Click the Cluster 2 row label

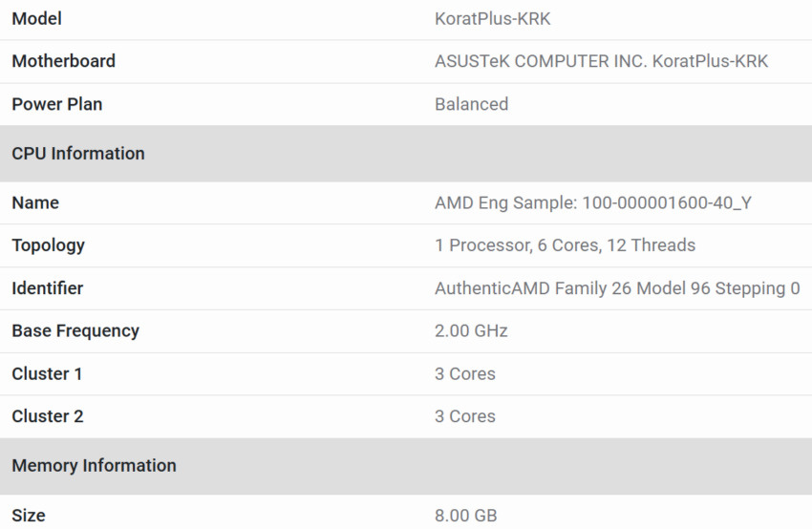tap(47, 416)
